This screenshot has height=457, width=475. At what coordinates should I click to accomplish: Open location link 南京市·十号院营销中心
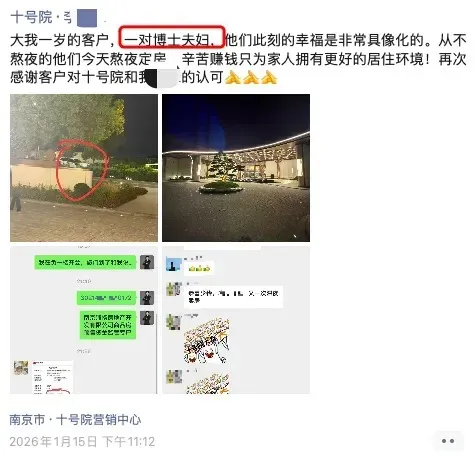click(x=75, y=419)
